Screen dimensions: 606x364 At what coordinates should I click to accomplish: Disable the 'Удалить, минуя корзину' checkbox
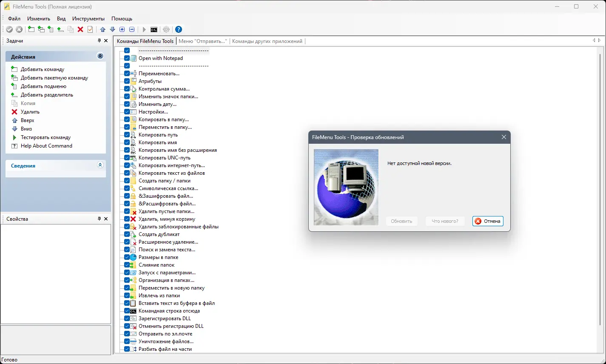(127, 219)
